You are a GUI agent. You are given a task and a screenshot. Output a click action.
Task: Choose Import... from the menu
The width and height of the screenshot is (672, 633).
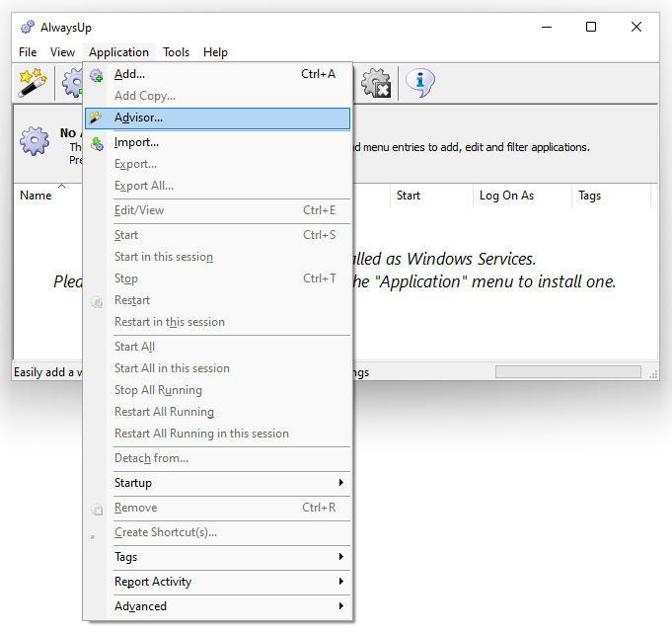pos(218,142)
